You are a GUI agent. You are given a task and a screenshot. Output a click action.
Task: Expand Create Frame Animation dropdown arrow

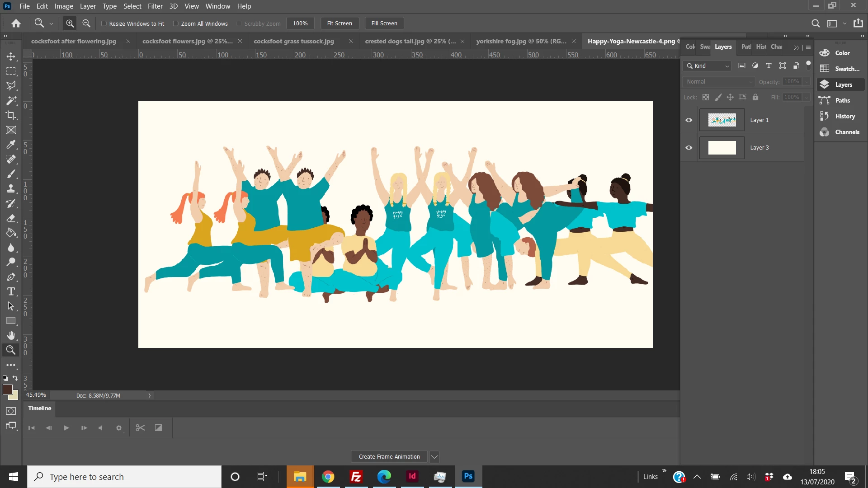click(x=434, y=457)
